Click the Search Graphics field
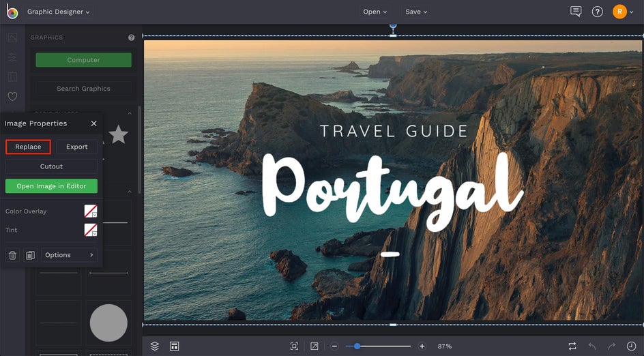This screenshot has width=644, height=356. click(83, 89)
